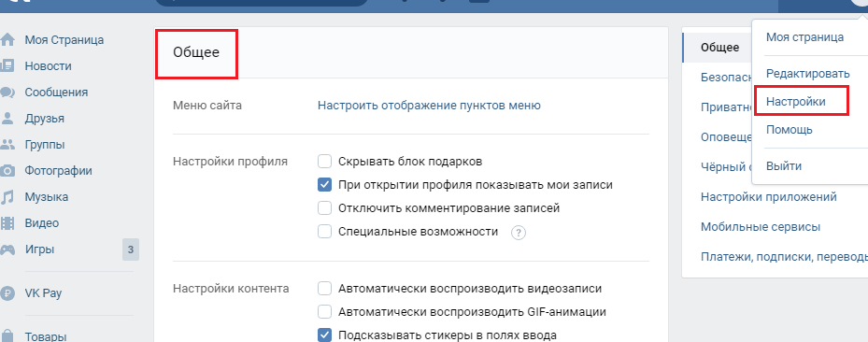Click the Игры badge showing 3
The height and width of the screenshot is (342, 868).
point(131,249)
